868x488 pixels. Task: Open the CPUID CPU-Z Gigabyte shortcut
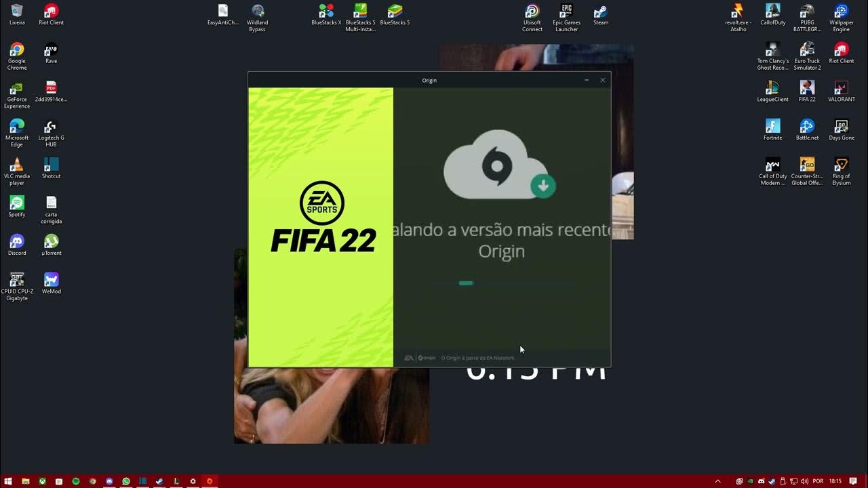coord(17,287)
